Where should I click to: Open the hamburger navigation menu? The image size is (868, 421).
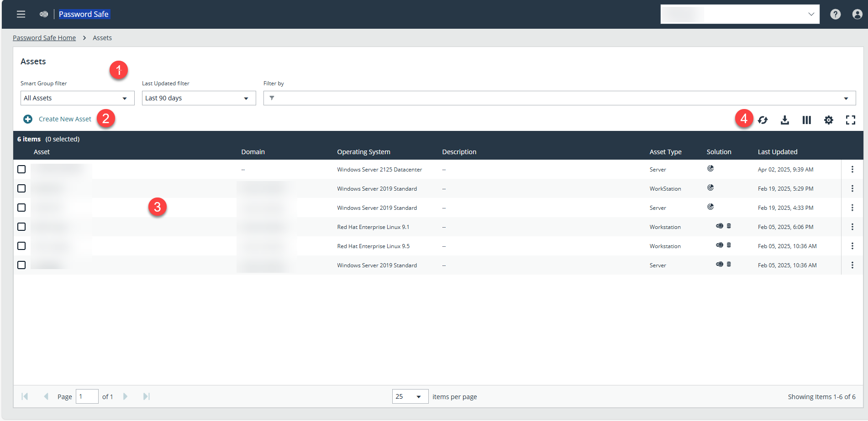pyautogui.click(x=21, y=14)
